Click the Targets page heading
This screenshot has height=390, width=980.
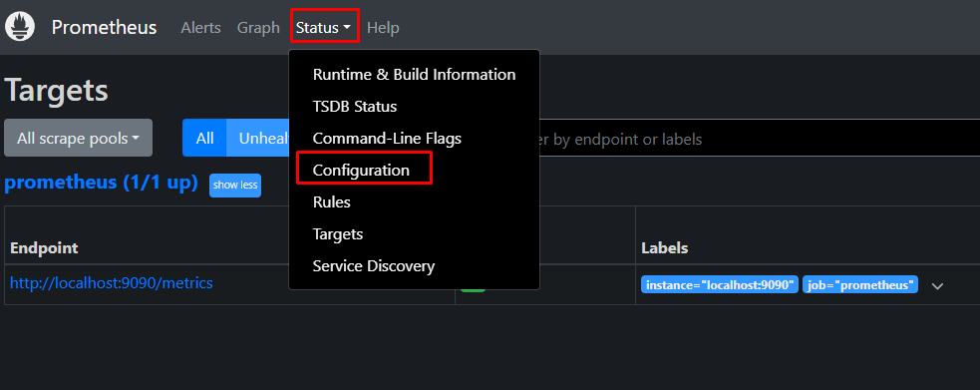[56, 91]
